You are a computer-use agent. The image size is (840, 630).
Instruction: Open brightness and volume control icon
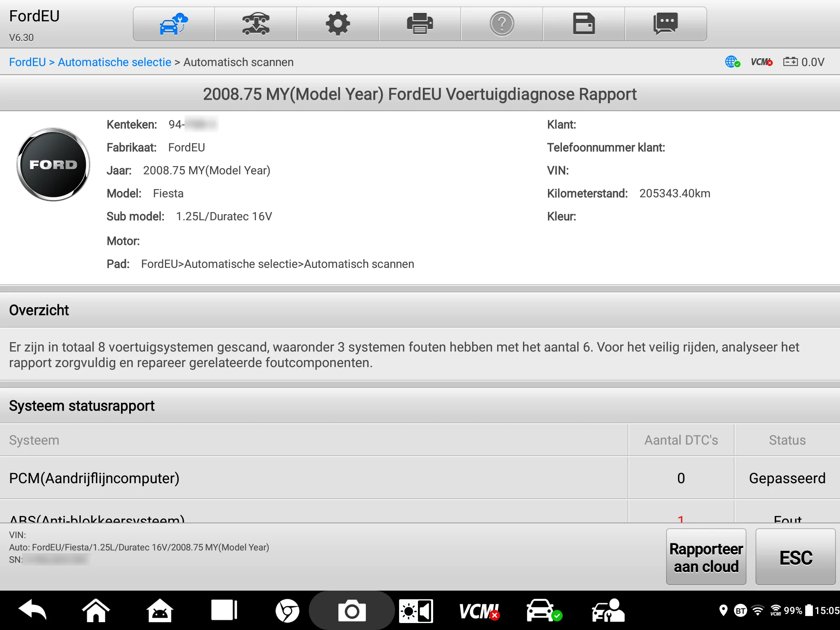click(x=416, y=611)
